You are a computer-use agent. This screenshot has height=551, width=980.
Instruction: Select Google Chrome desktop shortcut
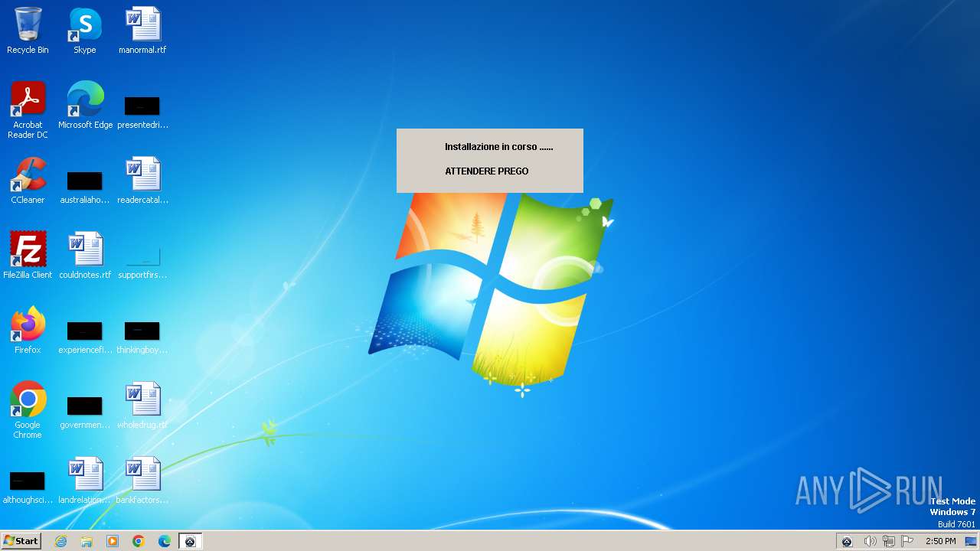coord(28,410)
